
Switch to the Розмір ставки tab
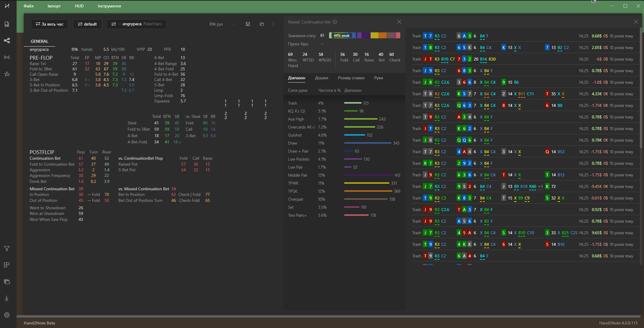click(351, 78)
